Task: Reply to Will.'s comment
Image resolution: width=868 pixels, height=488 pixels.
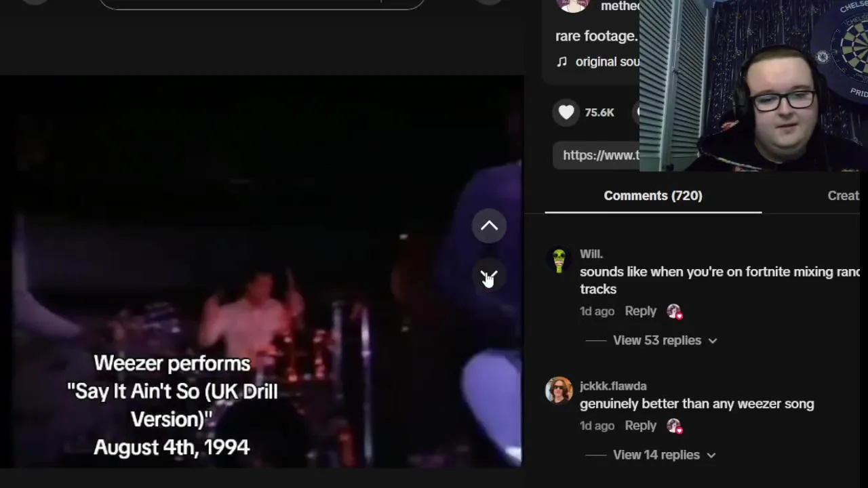Action: coord(640,311)
